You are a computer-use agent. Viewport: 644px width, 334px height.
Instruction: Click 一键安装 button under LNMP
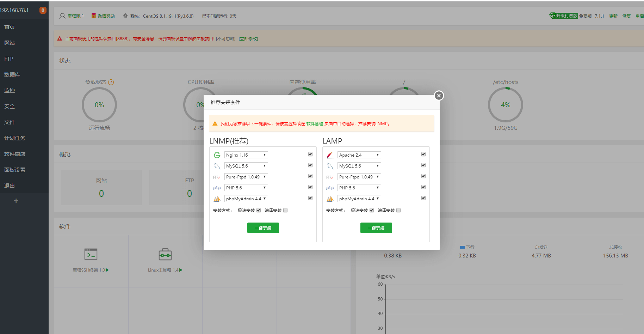(x=263, y=228)
